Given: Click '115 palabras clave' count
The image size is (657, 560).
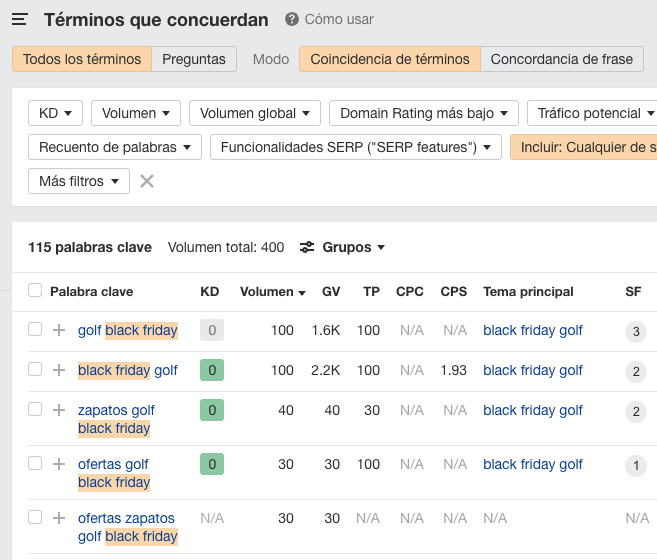Looking at the screenshot, I should pyautogui.click(x=90, y=247).
